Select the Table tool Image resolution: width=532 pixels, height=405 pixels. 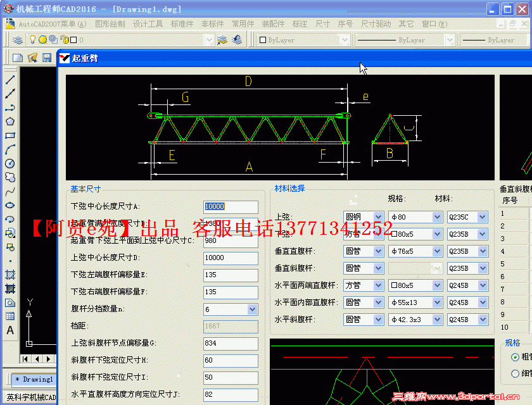click(10, 316)
